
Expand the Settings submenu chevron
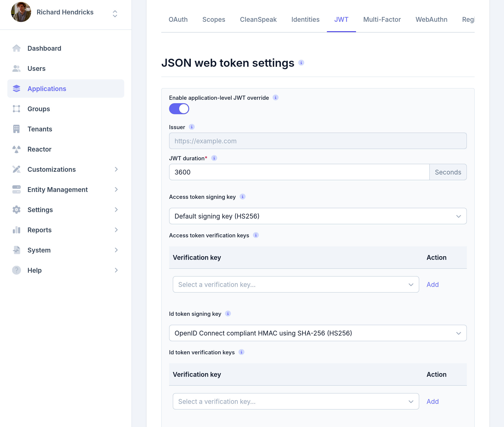pyautogui.click(x=116, y=210)
